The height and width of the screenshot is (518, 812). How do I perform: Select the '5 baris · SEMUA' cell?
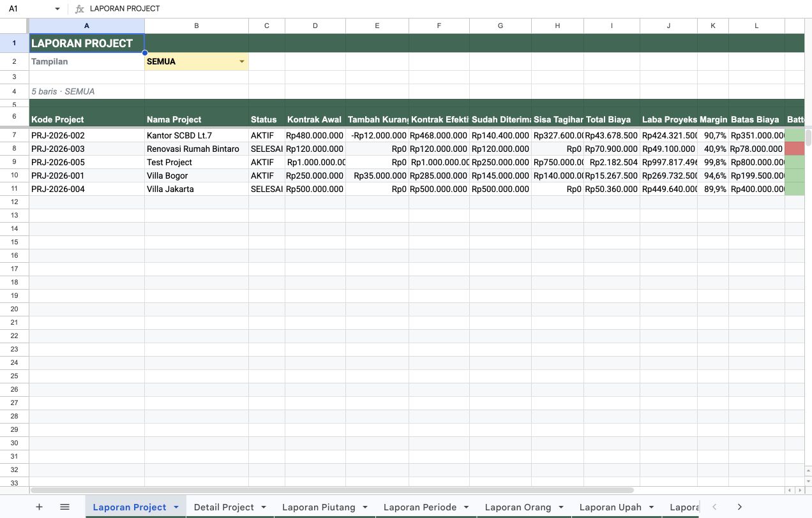point(87,91)
